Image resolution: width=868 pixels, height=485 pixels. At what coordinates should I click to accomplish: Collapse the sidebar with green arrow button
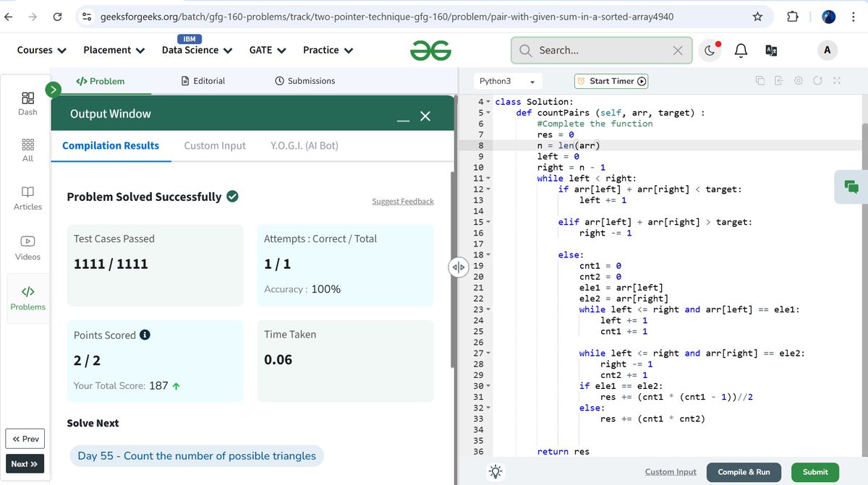[x=54, y=90]
